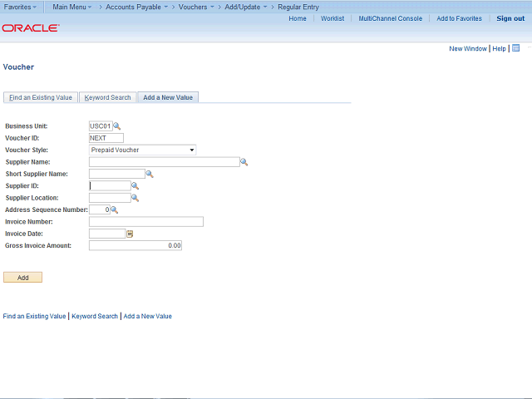532x399 pixels.
Task: Open Invoice Date calendar picker
Action: [130, 234]
